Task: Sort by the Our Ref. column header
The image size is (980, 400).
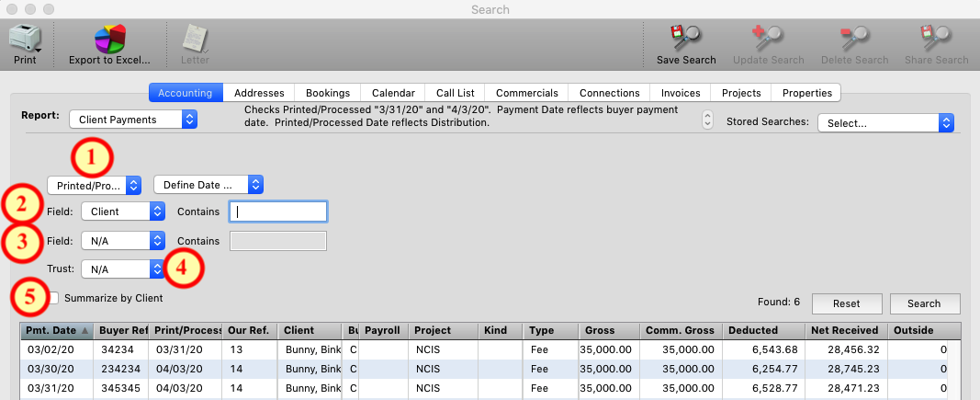Action: coord(250,330)
